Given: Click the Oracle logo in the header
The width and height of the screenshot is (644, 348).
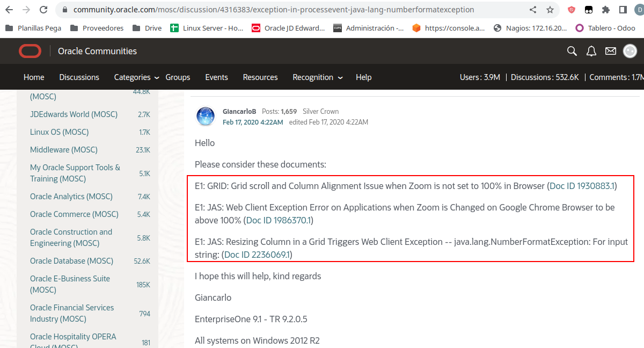Looking at the screenshot, I should pos(30,51).
